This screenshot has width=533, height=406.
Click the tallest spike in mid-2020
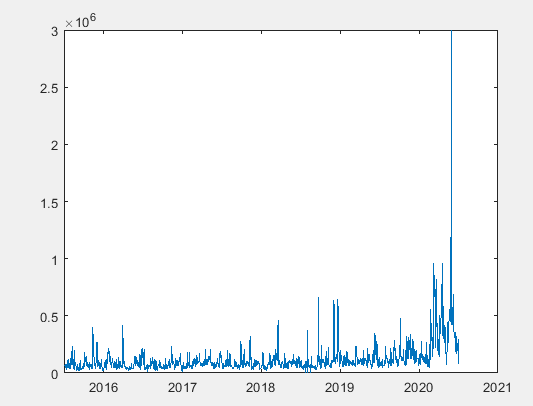pyautogui.click(x=451, y=136)
